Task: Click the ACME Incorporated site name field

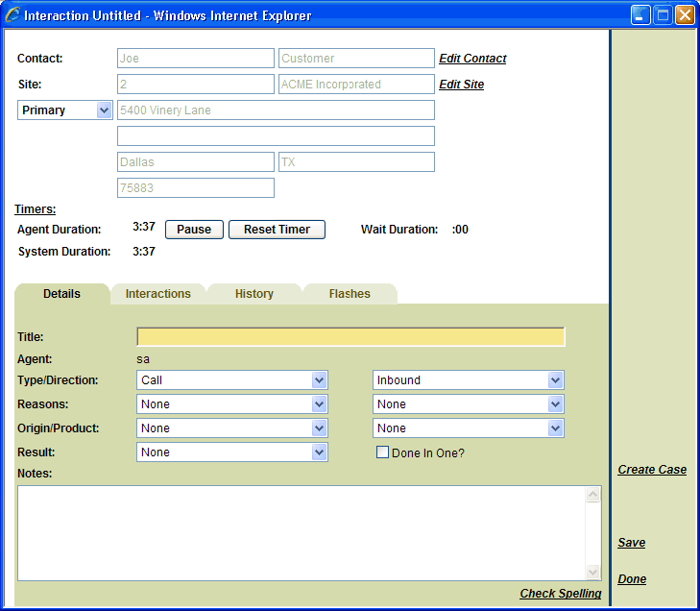Action: pos(356,84)
